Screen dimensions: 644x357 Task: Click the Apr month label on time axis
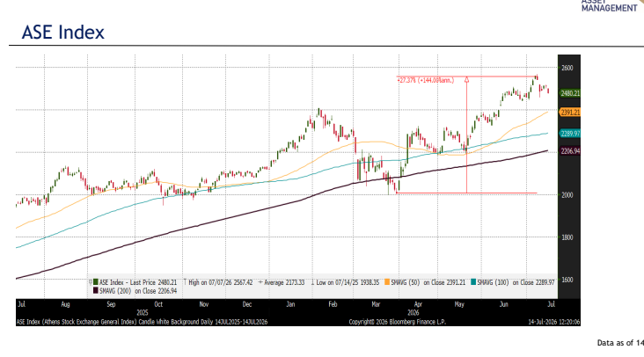[x=418, y=304]
